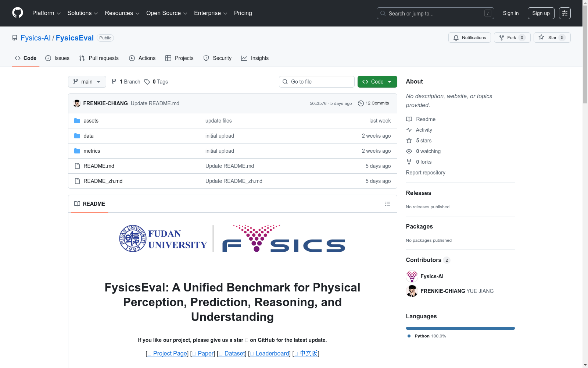This screenshot has height=368, width=588.
Task: Click the commit history clock icon
Action: tap(361, 103)
